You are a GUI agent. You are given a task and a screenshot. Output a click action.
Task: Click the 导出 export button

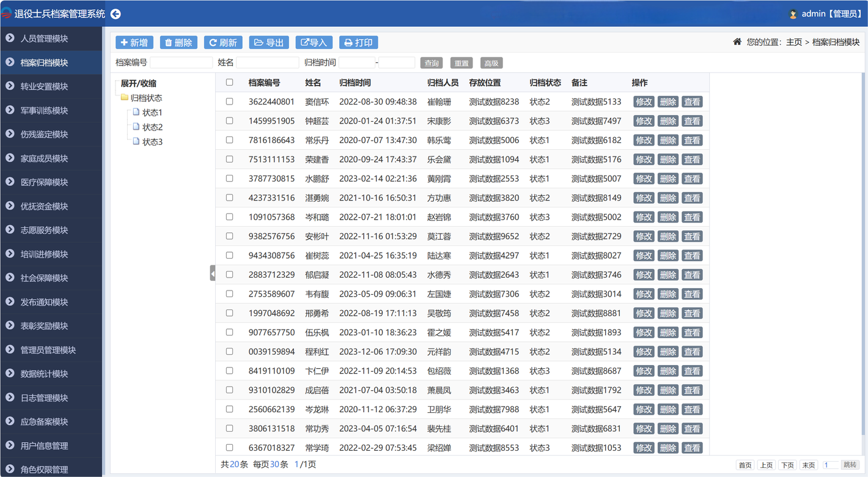click(x=269, y=42)
